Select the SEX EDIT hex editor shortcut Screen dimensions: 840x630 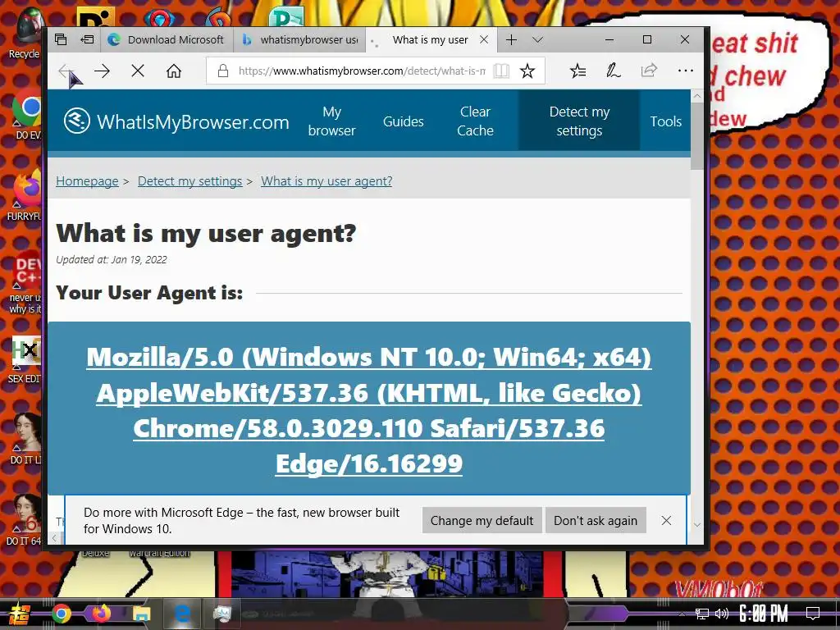[x=24, y=359]
